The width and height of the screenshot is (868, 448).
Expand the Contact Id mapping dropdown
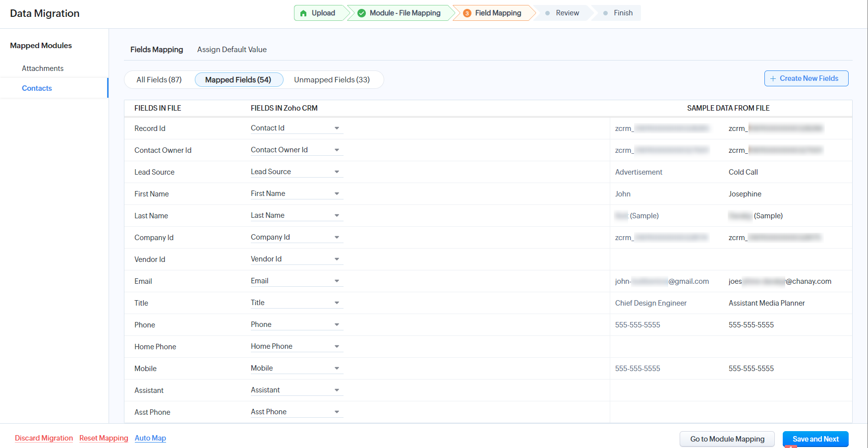coord(337,128)
